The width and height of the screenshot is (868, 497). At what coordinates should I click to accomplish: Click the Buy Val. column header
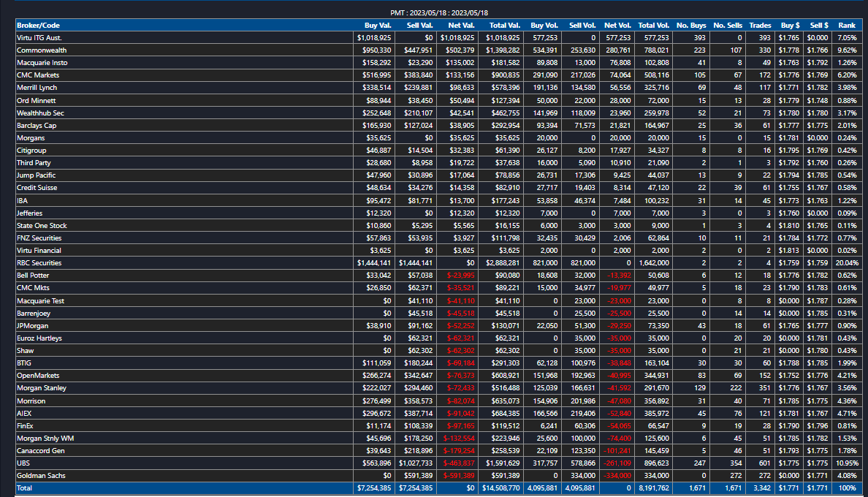(378, 26)
